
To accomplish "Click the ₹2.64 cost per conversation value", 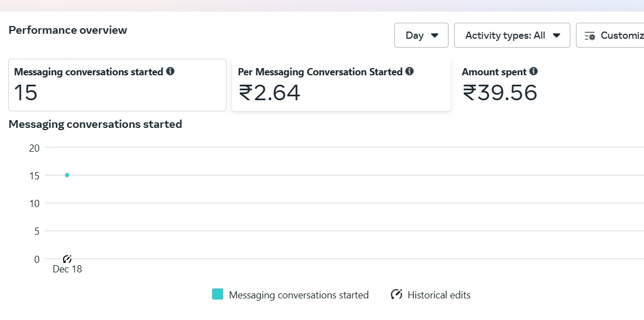I will (270, 92).
